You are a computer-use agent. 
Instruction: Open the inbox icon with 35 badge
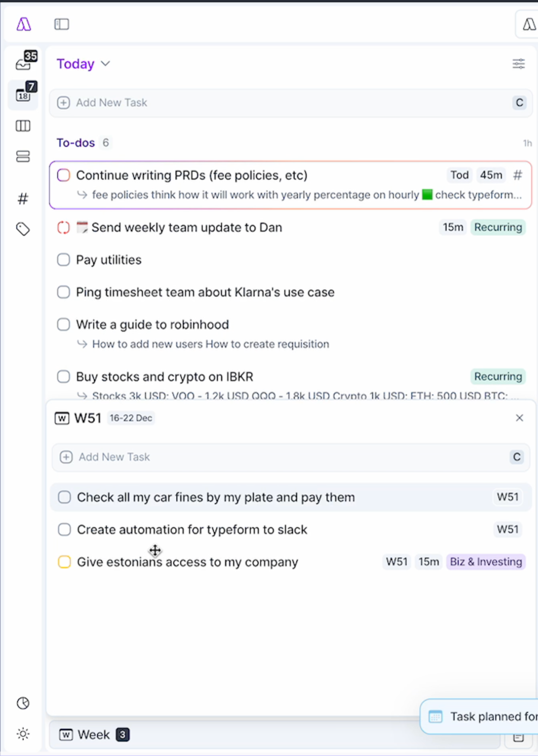24,61
